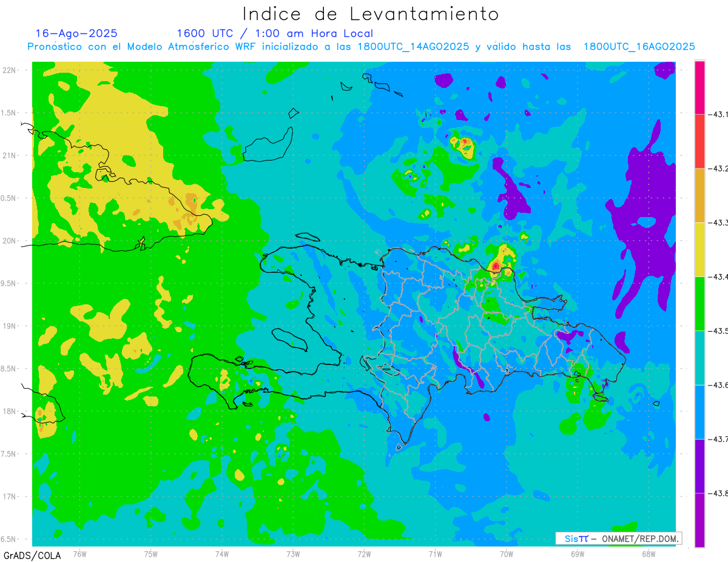Click the green legend color segment
The height and width of the screenshot is (562, 728).
[699, 303]
